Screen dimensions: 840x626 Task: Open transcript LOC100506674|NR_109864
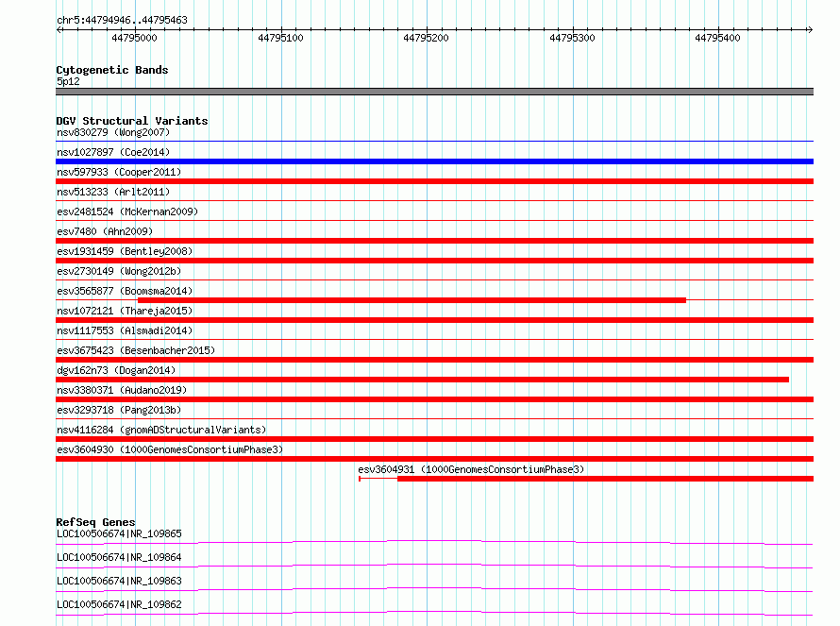(120, 557)
